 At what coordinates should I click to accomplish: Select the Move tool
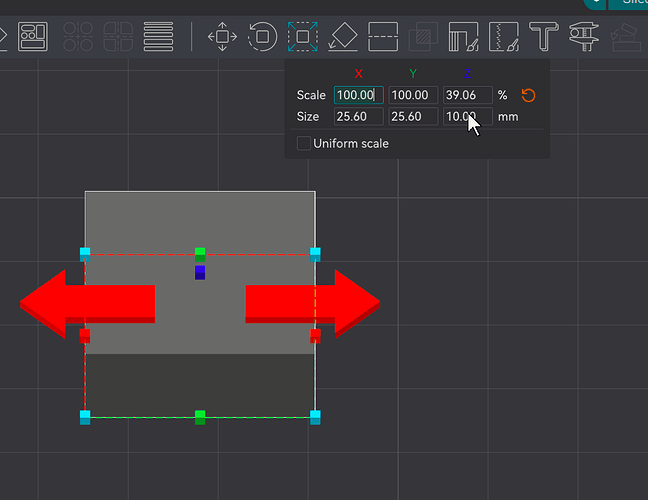pyautogui.click(x=222, y=37)
